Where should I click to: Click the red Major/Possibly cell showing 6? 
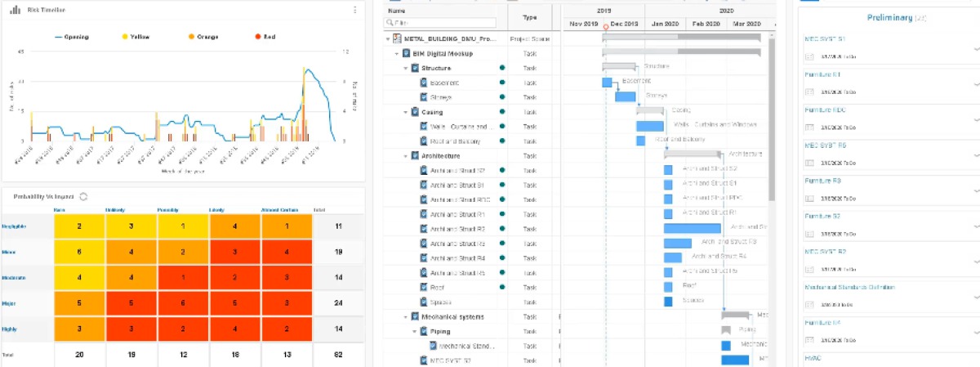[x=183, y=303]
